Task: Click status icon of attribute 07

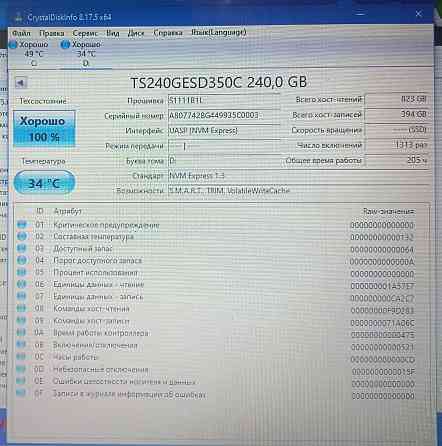Action: point(22,296)
